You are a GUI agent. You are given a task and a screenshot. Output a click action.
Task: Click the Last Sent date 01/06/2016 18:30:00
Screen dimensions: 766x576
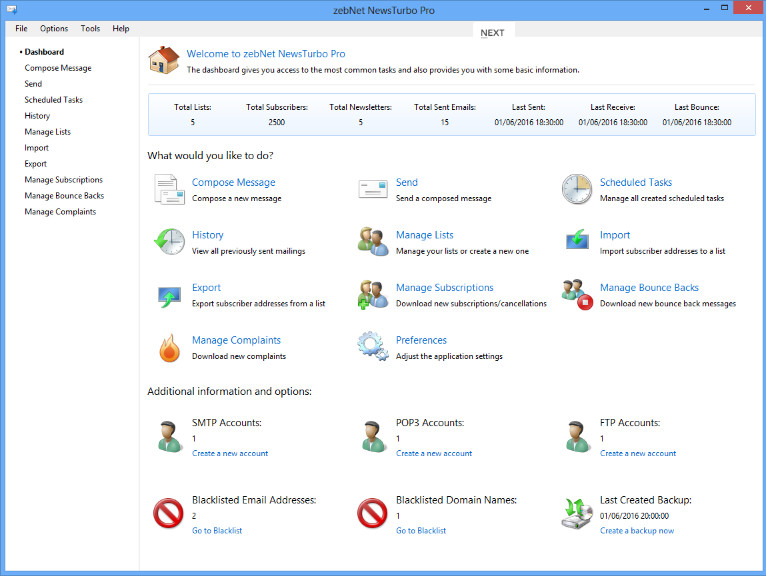[529, 122]
